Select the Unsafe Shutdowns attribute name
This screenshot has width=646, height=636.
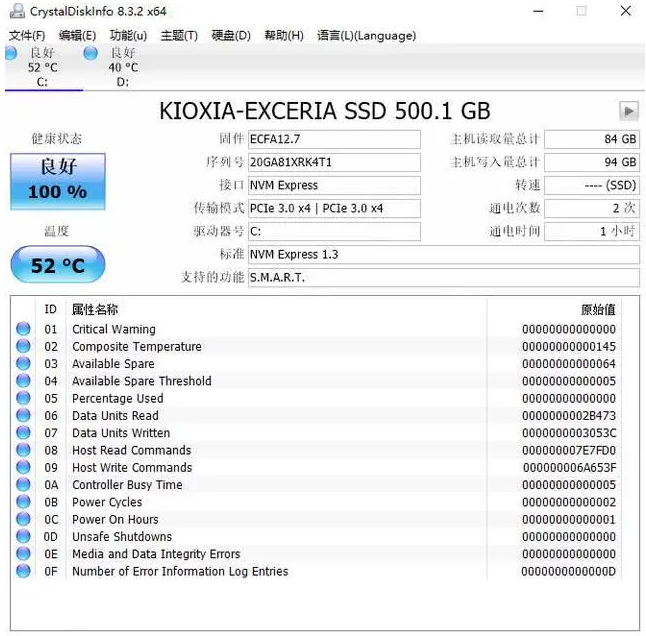(122, 537)
